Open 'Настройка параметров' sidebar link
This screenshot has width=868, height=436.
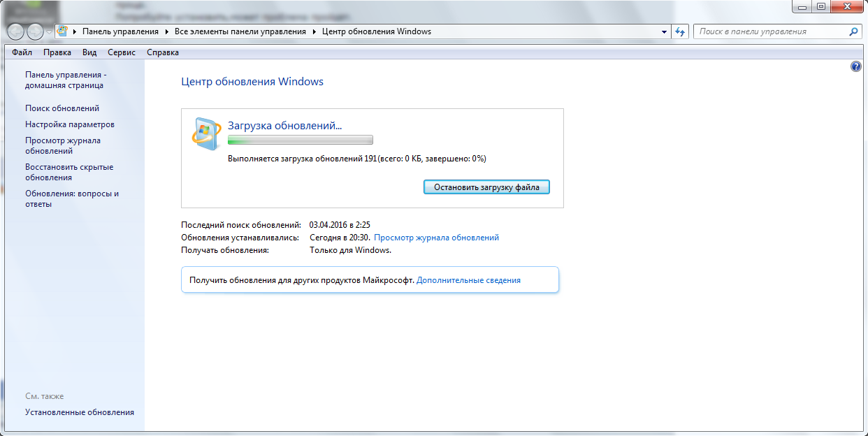pyautogui.click(x=70, y=124)
